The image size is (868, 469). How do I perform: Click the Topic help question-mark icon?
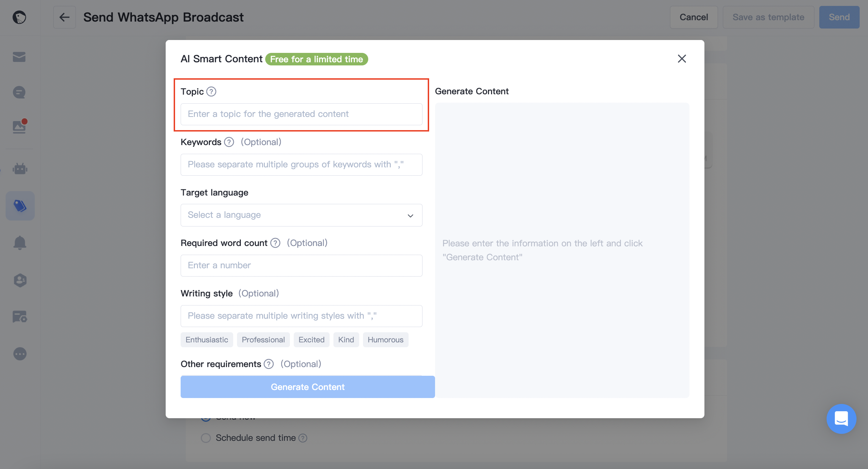211,92
